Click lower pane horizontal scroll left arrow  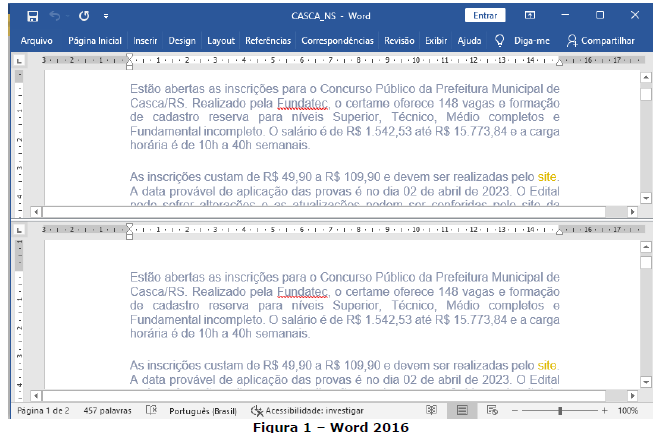coord(36,395)
